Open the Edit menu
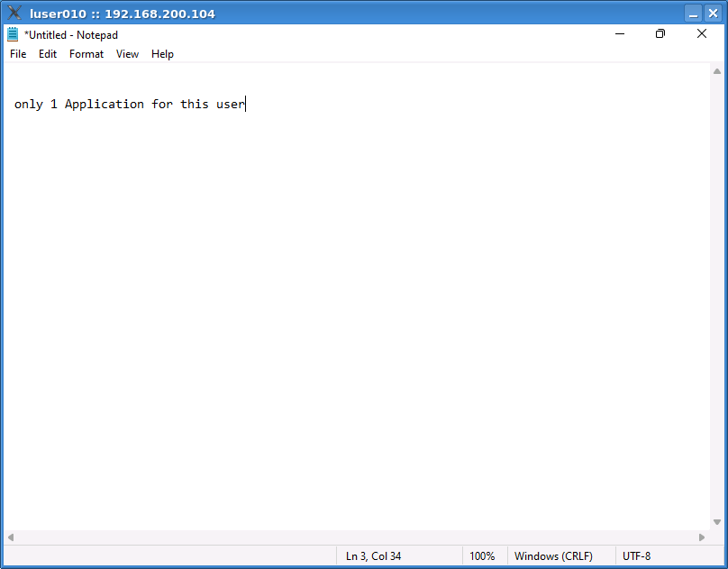This screenshot has height=569, width=728. [x=48, y=54]
